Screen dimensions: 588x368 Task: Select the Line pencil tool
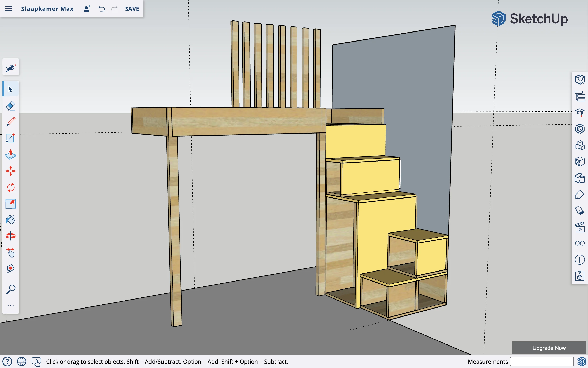(10, 122)
